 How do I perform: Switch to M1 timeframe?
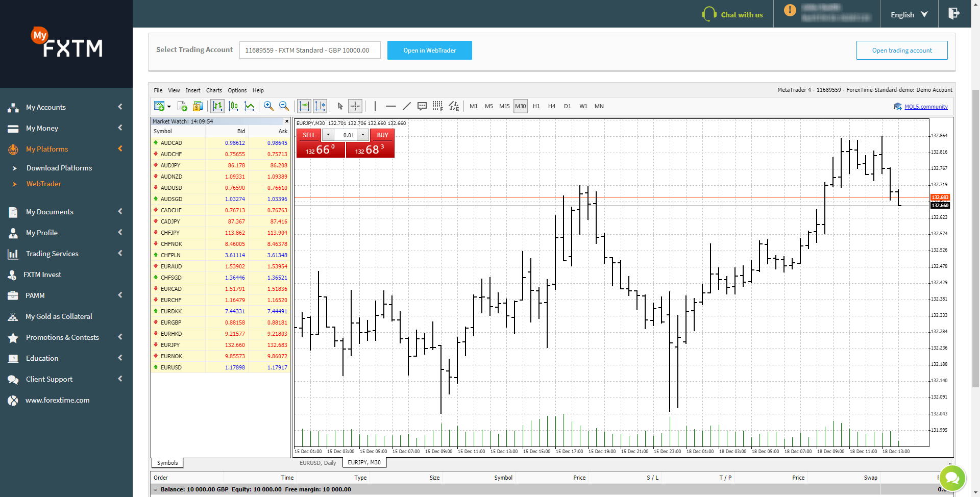[474, 106]
